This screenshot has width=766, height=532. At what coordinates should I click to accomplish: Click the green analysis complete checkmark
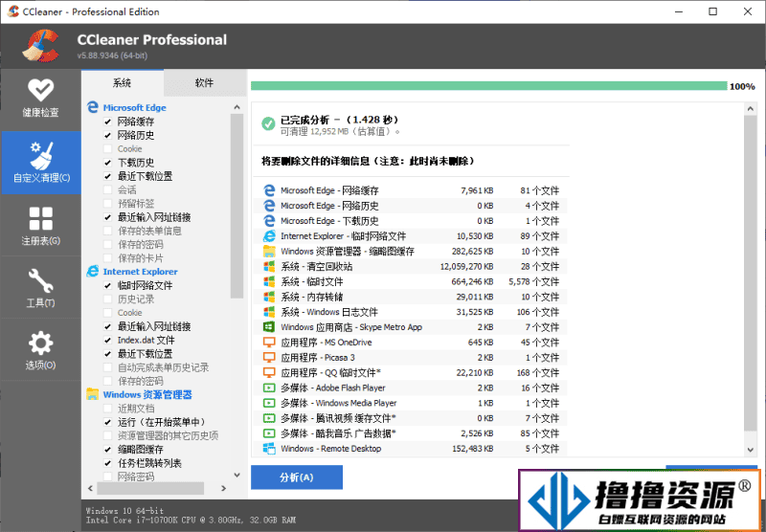(268, 123)
